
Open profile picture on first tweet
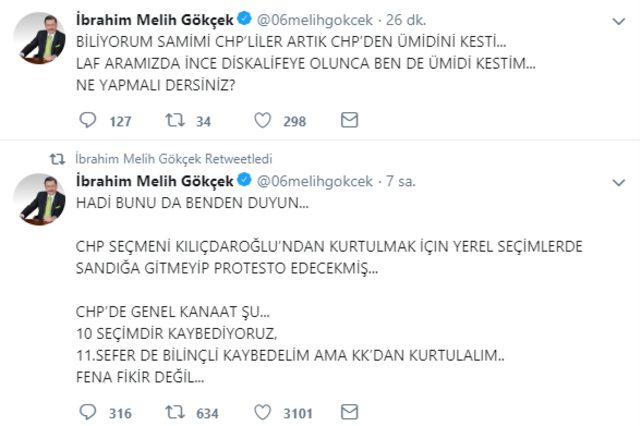(39, 38)
